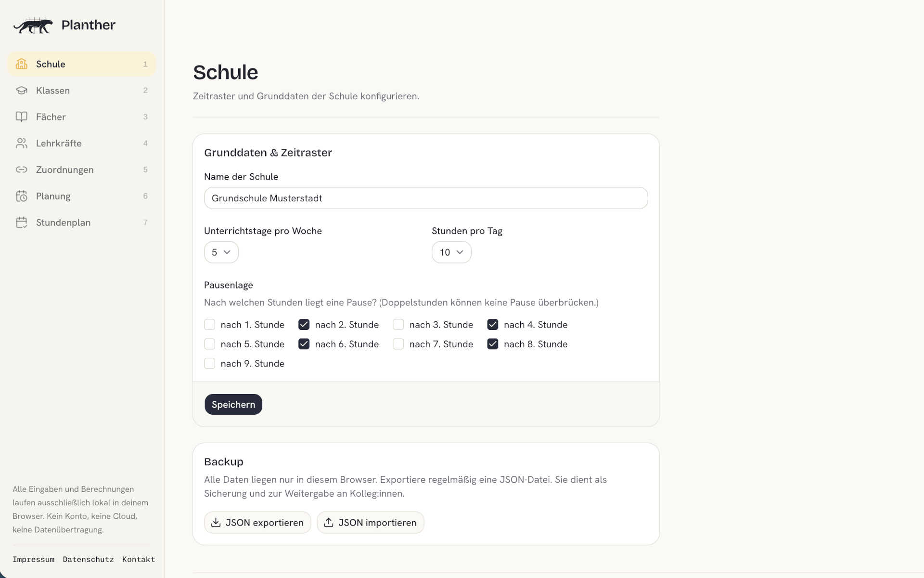Image resolution: width=924 pixels, height=578 pixels.
Task: Click the graduation cap Klassen icon
Action: [22, 91]
